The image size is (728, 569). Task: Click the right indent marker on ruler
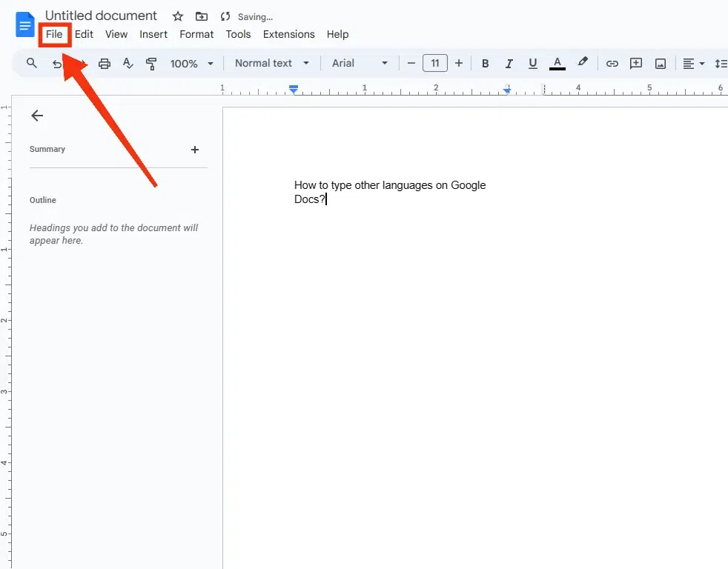coord(507,90)
